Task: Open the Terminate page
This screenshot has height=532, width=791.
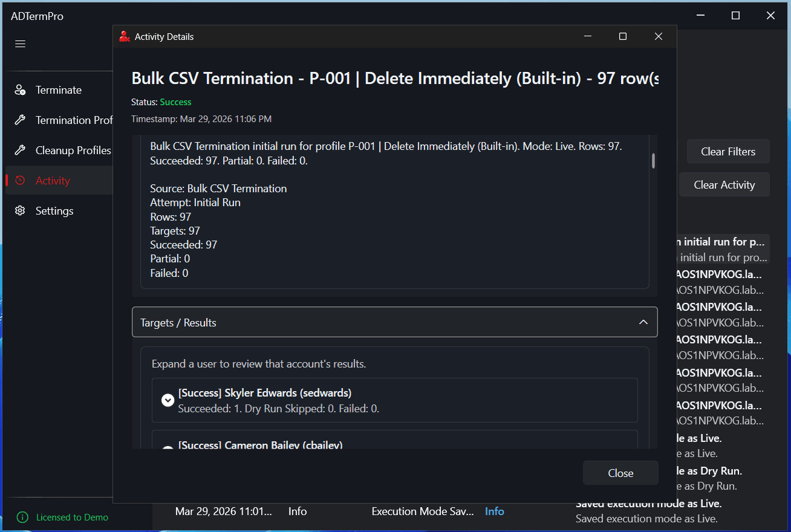Action: 58,90
